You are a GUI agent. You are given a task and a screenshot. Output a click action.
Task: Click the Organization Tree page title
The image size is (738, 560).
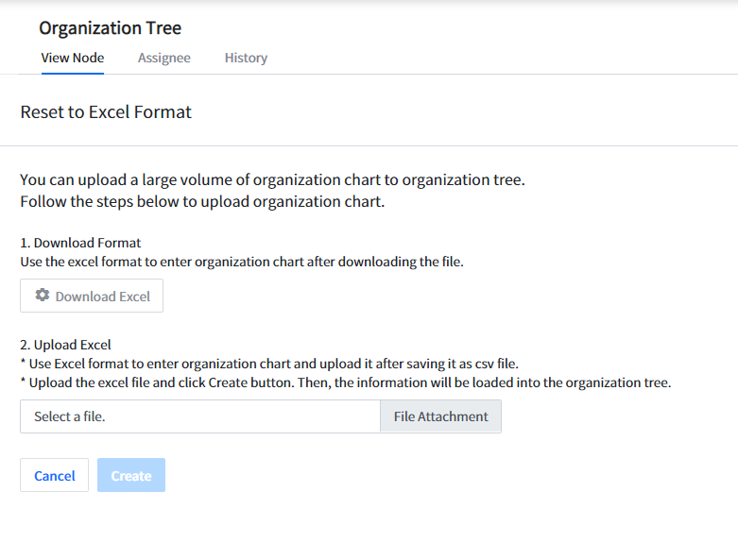tap(110, 28)
